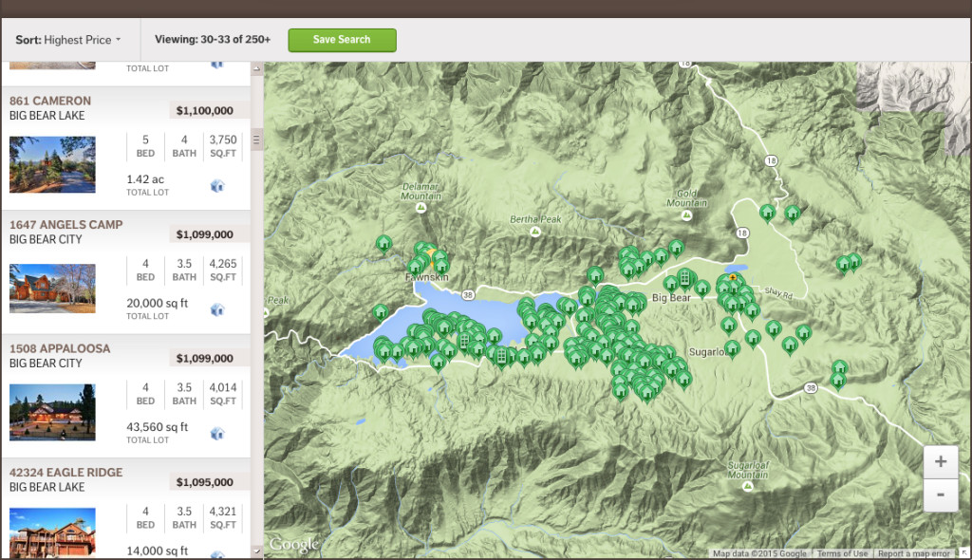This screenshot has width=972, height=560.
Task: Open the Report a map error link
Action: tap(914, 553)
